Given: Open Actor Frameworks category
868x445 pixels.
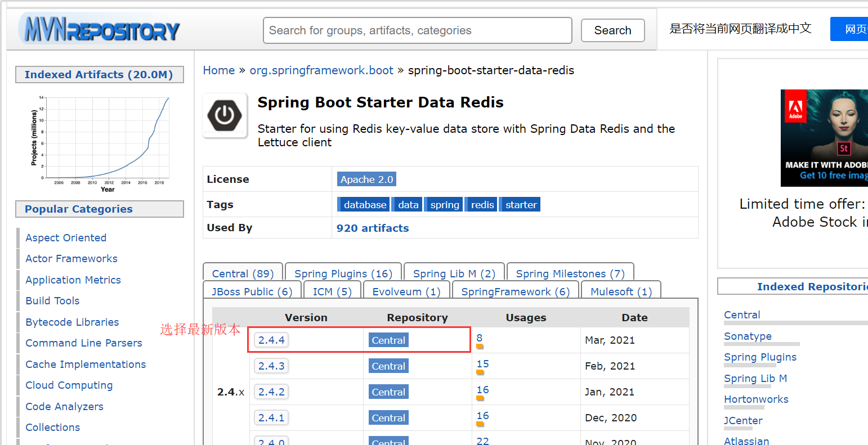Looking at the screenshot, I should 71,259.
